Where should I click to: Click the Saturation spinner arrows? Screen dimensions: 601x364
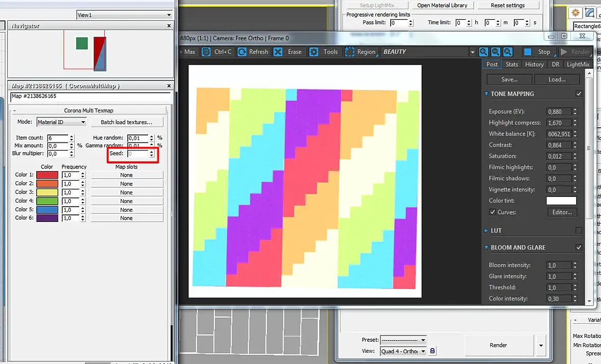coord(575,156)
